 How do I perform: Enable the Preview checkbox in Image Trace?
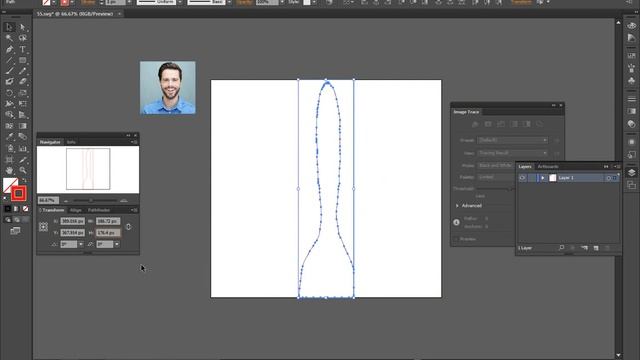457,239
